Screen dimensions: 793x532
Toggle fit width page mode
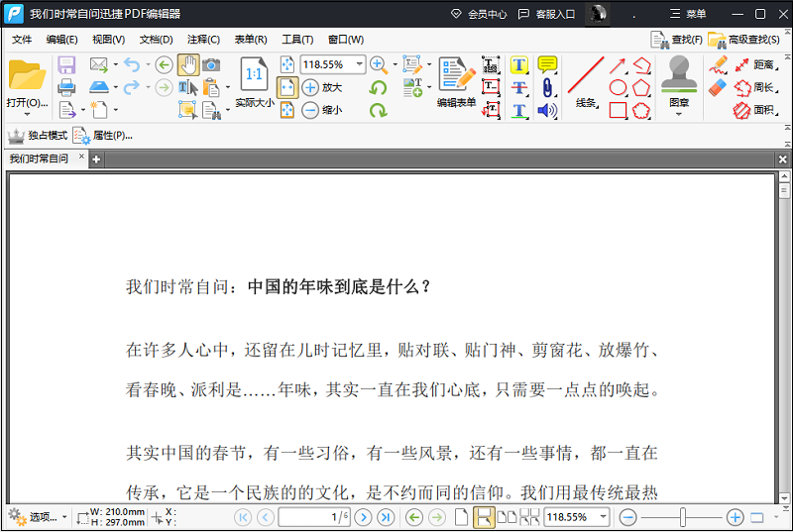[x=287, y=87]
